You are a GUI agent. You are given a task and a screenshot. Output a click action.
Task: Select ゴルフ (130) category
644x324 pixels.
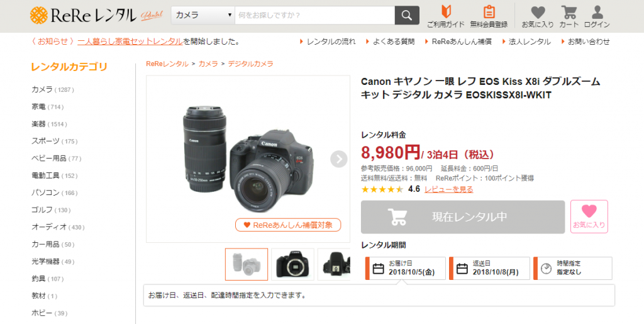(51, 210)
